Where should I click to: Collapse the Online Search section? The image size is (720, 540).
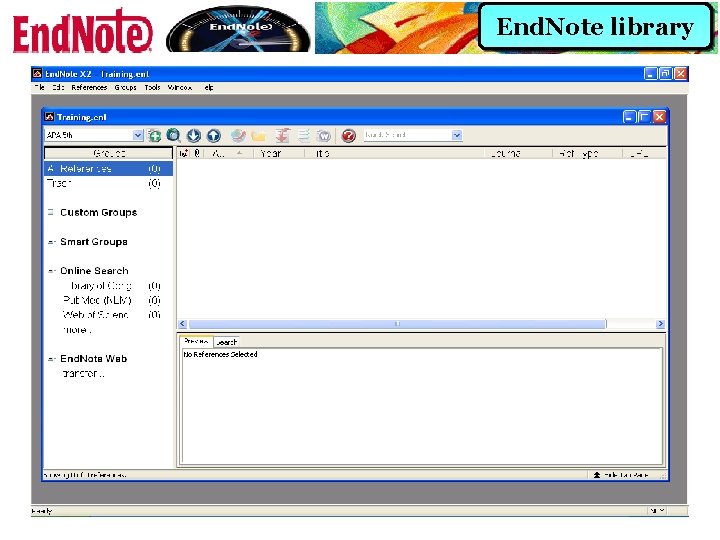pos(51,271)
